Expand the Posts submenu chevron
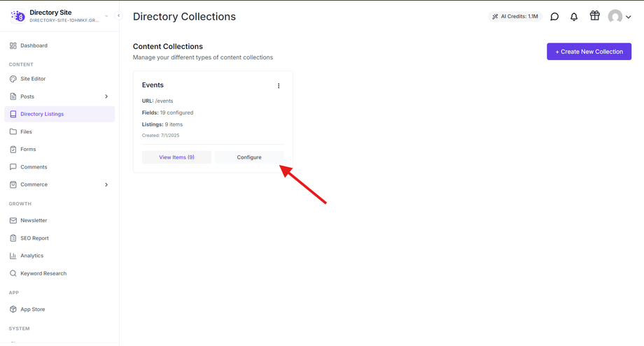 click(106, 96)
